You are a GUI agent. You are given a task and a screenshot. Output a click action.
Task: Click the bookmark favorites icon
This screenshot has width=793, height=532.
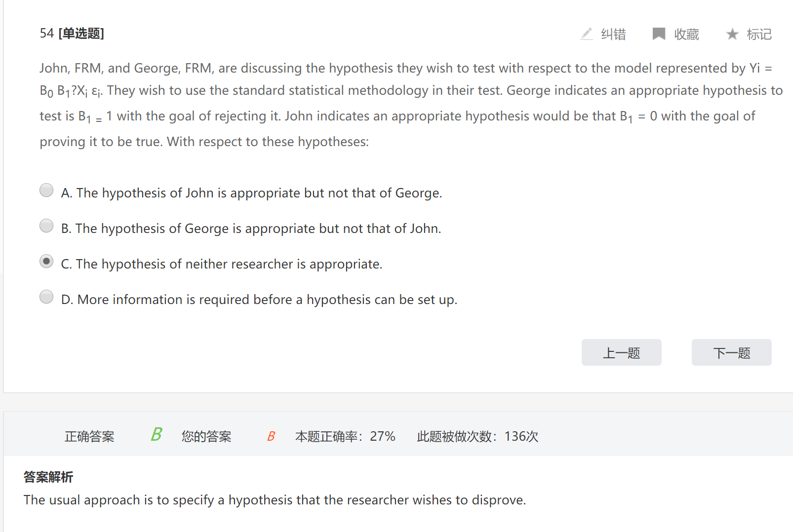[659, 34]
